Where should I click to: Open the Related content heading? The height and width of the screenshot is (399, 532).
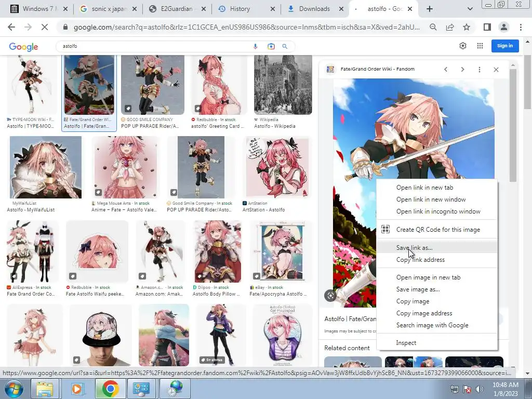coord(347,348)
